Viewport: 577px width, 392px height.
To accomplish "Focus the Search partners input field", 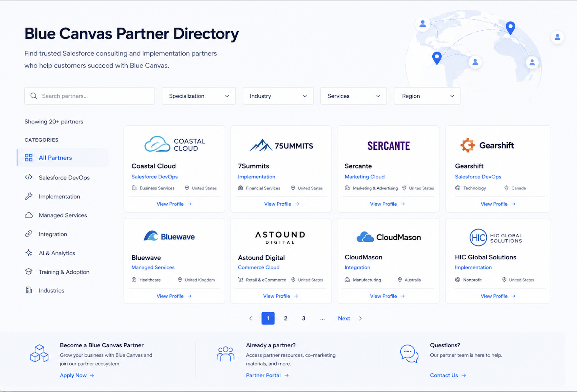I will tap(89, 96).
